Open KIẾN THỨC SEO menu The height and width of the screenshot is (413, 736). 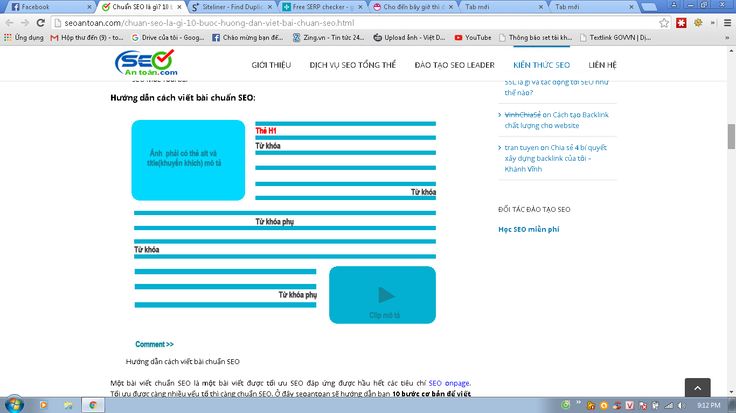[x=541, y=65]
